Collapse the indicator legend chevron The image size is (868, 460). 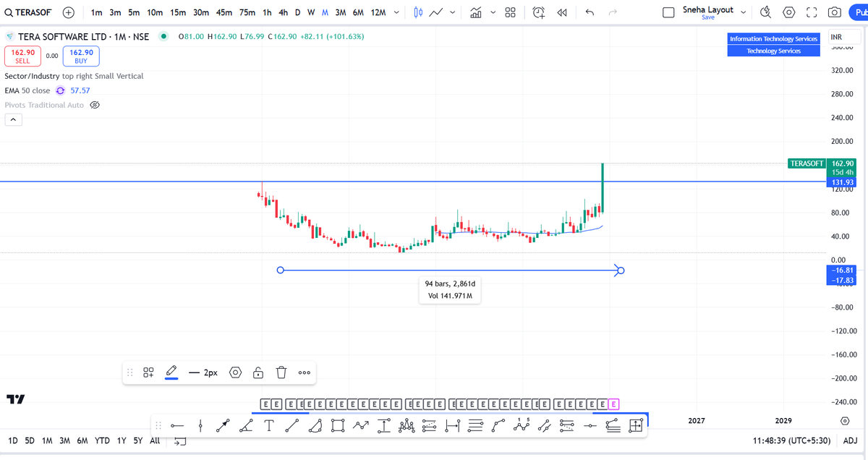(14, 119)
